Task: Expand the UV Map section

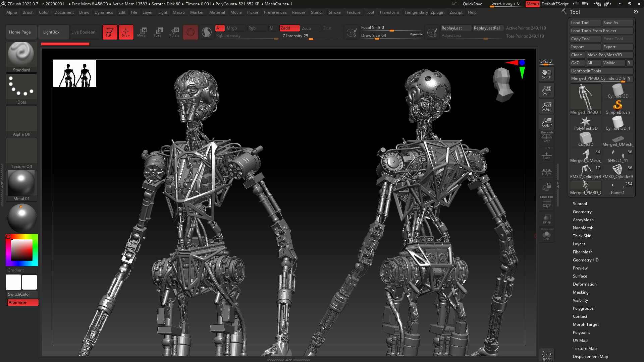Action: point(580,341)
